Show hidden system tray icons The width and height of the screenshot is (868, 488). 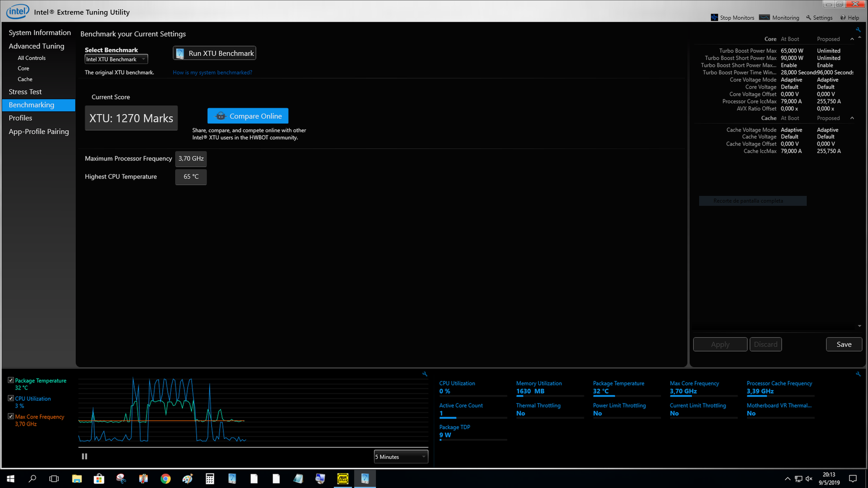point(788,479)
